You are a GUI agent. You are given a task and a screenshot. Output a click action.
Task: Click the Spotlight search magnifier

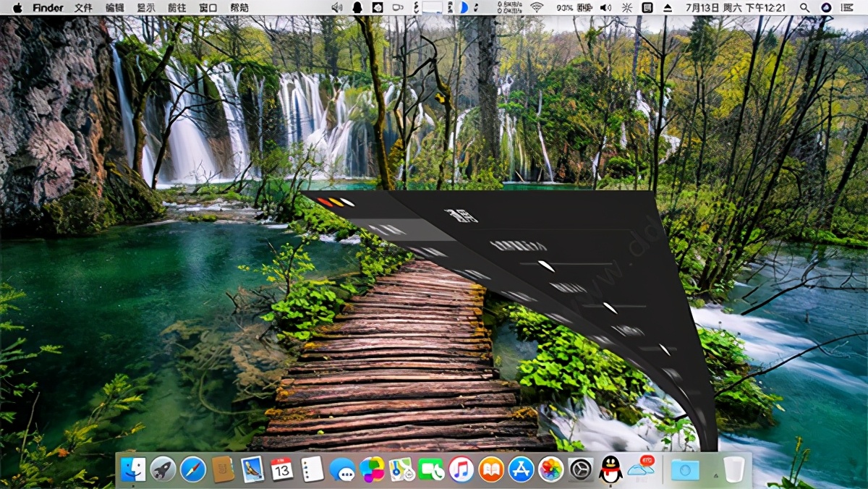[805, 8]
